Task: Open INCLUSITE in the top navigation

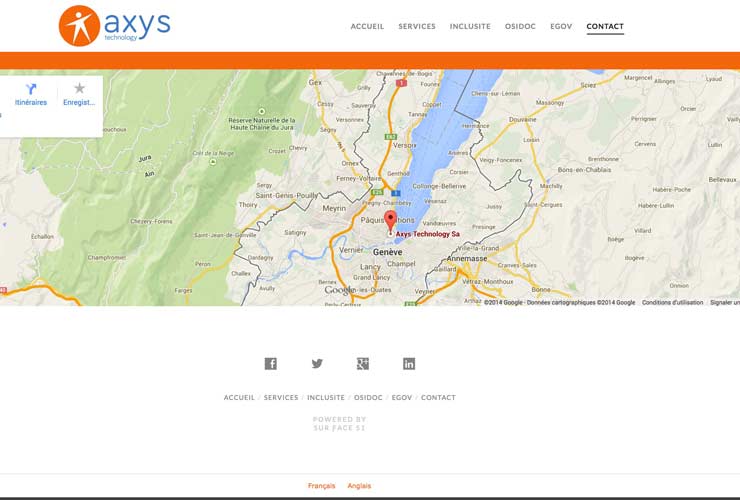Action: point(470,26)
